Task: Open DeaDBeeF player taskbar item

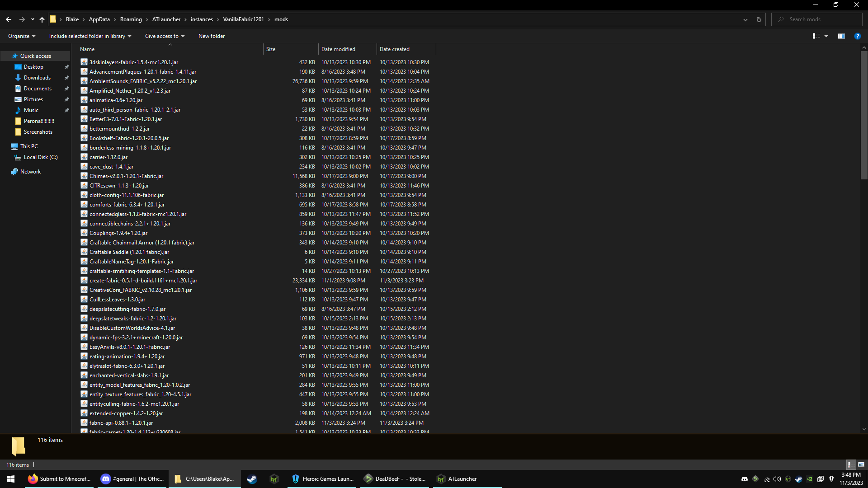Action: pos(395,479)
